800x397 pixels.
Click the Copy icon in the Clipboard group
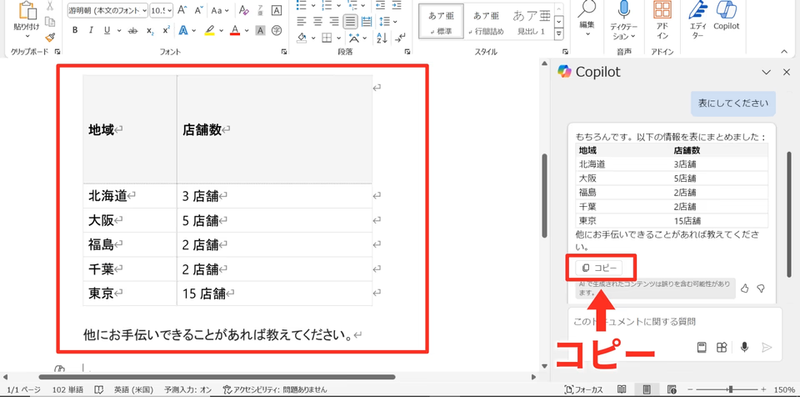[50, 21]
